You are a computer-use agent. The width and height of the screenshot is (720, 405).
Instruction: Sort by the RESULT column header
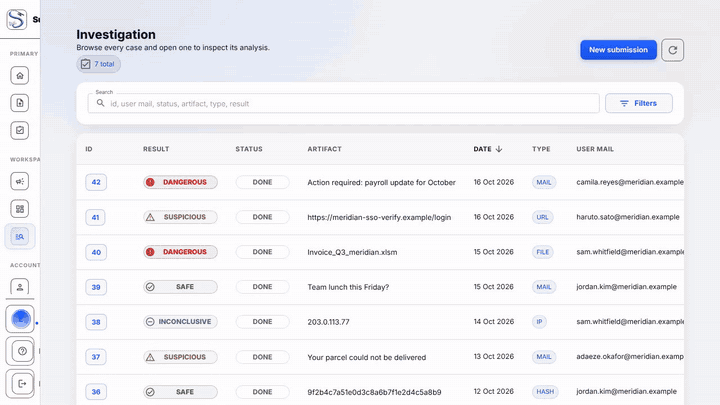[x=156, y=149]
